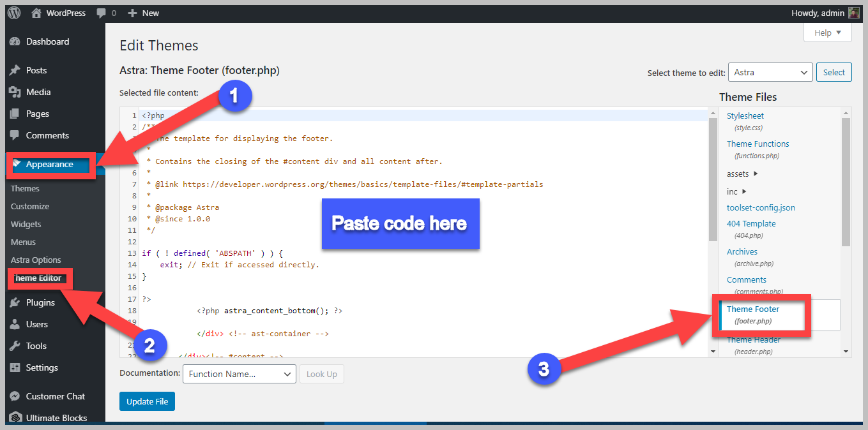Click the Ultimate Blocks icon
Viewport: 868px width, 430px height.
[x=15, y=418]
